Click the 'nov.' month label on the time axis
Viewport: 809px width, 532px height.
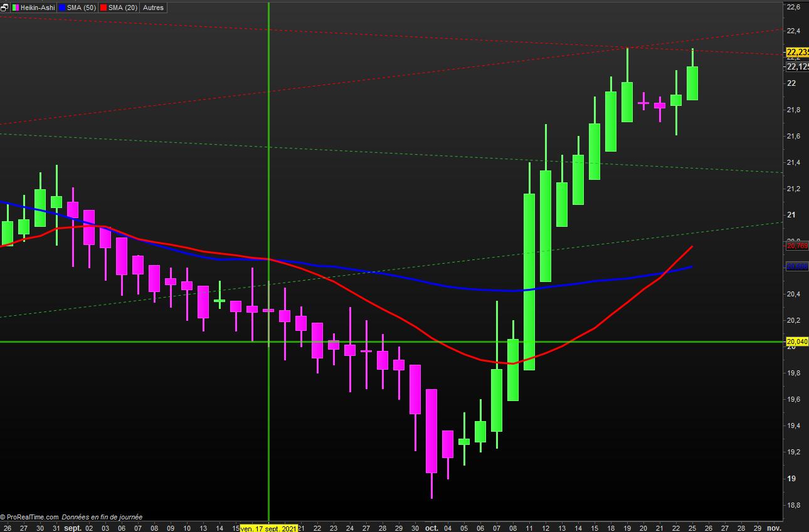775,528
